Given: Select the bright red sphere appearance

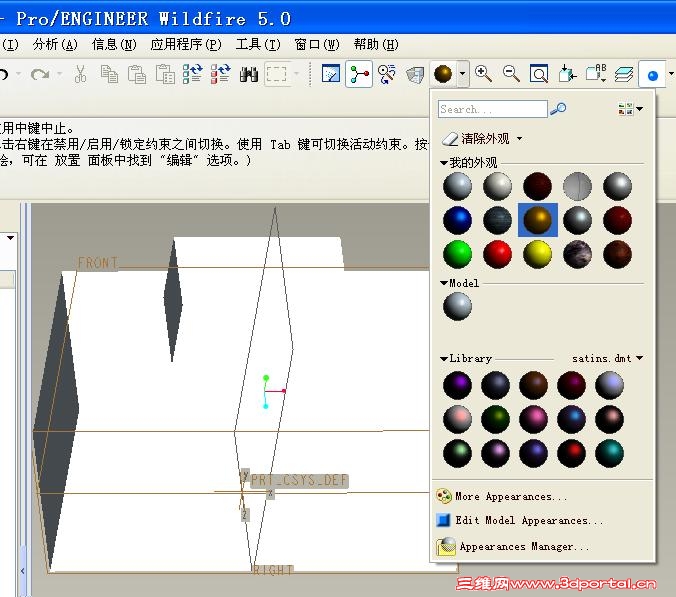Looking at the screenshot, I should [498, 254].
